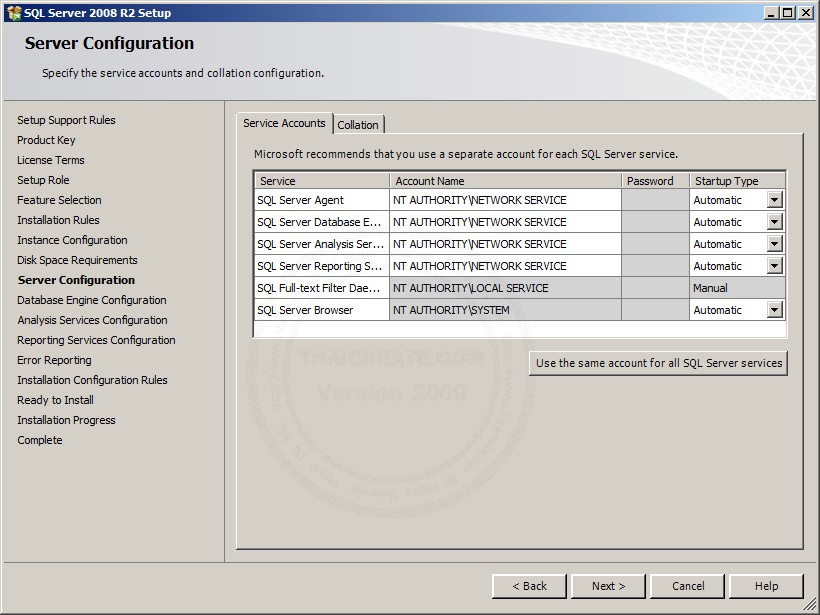The height and width of the screenshot is (615, 820).
Task: Go to the previous step with Back
Action: (x=529, y=586)
